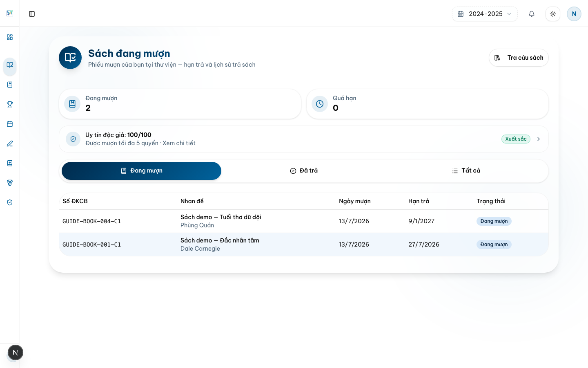Screen dimensions: 588x368
Task: Switch to the Đã trả tab
Action: [304, 171]
